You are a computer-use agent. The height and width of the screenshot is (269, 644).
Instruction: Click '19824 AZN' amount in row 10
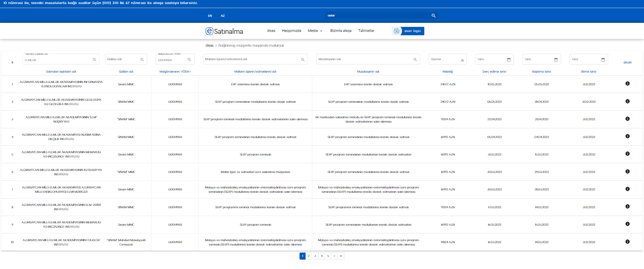[x=448, y=242]
